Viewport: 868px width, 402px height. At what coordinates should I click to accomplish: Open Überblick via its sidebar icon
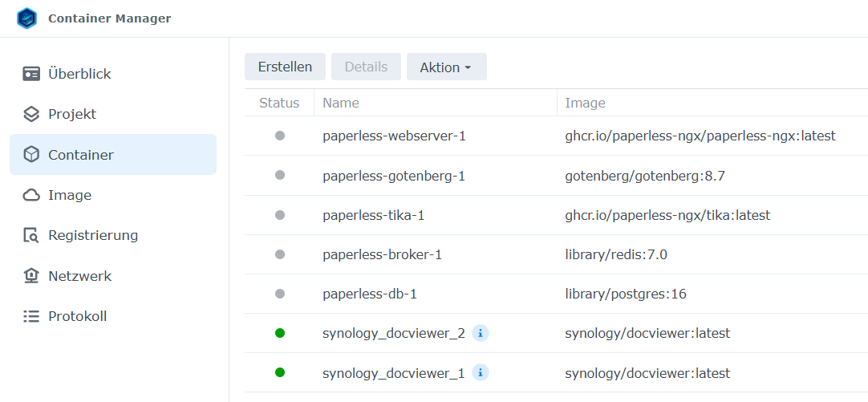point(31,74)
